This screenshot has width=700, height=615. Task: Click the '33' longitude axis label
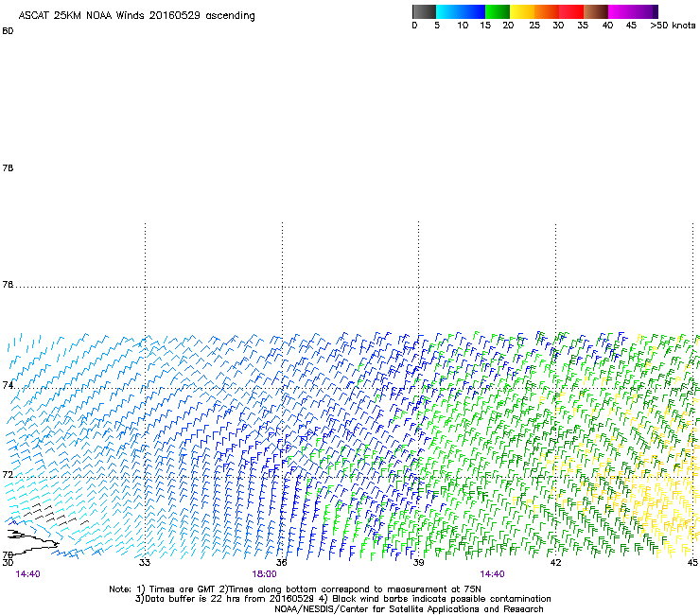point(145,562)
